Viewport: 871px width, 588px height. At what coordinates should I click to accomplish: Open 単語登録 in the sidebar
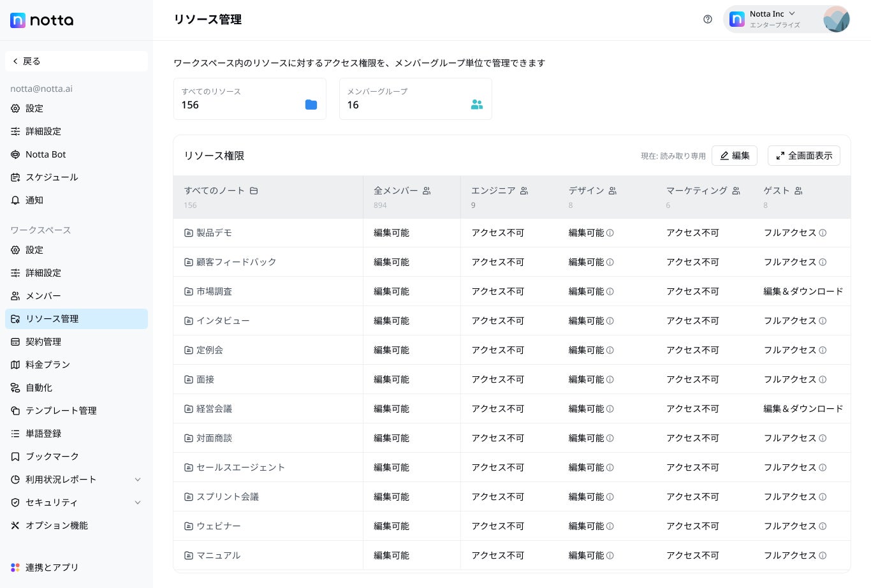pyautogui.click(x=77, y=434)
